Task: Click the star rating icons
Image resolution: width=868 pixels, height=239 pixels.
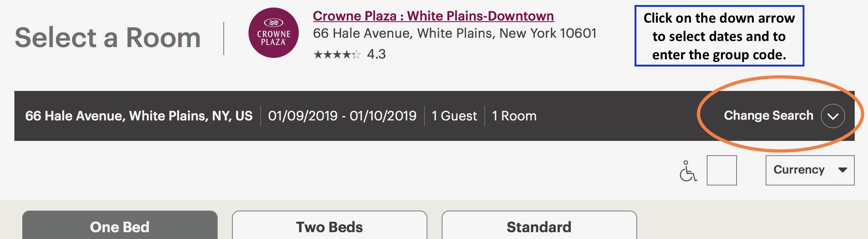Action: click(337, 54)
